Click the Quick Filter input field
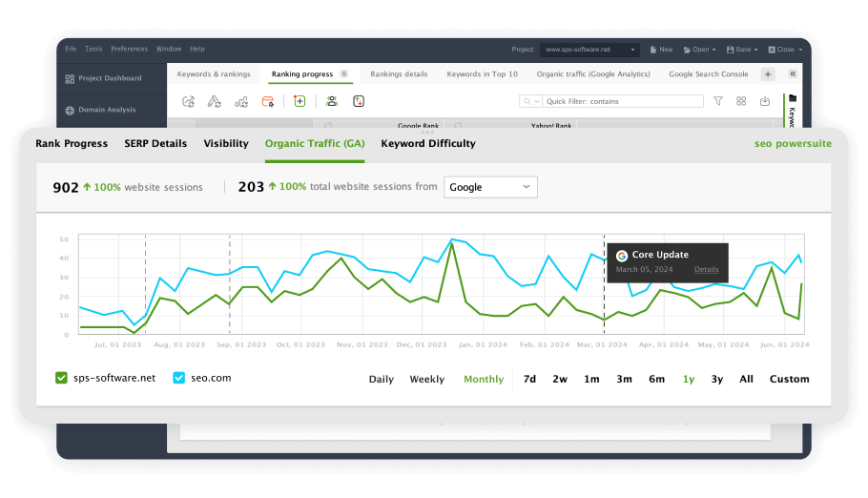The width and height of the screenshot is (868, 498). tap(623, 101)
